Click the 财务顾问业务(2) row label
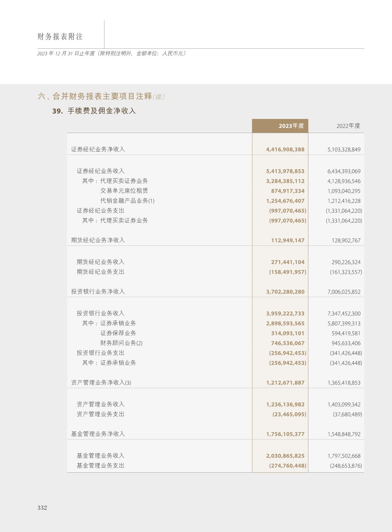The height and width of the screenshot is (532, 392). [x=121, y=343]
